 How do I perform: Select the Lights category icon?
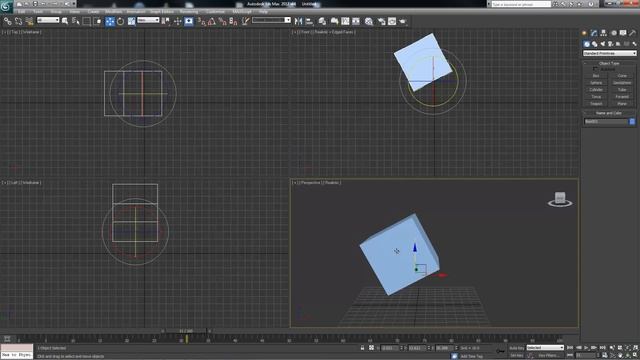coord(603,44)
